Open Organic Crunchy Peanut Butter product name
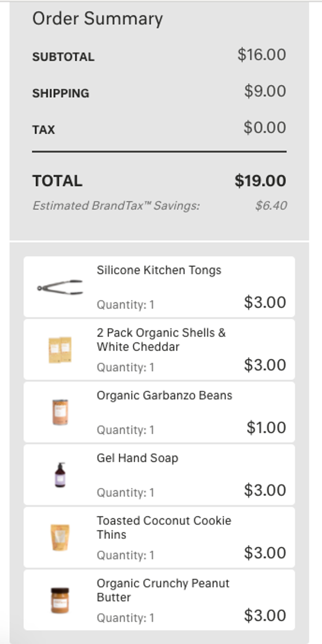This screenshot has width=322, height=644. click(163, 590)
